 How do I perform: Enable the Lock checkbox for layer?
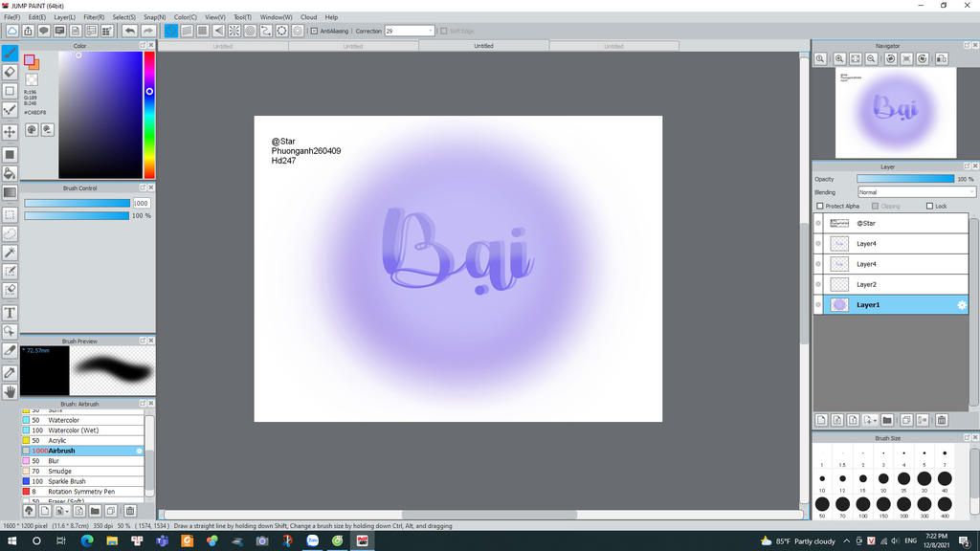click(x=929, y=207)
